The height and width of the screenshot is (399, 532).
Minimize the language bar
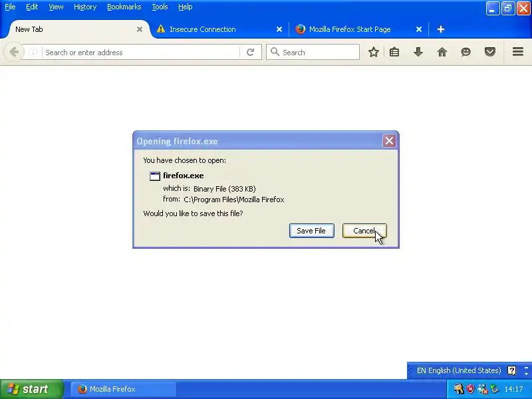pyautogui.click(x=526, y=367)
